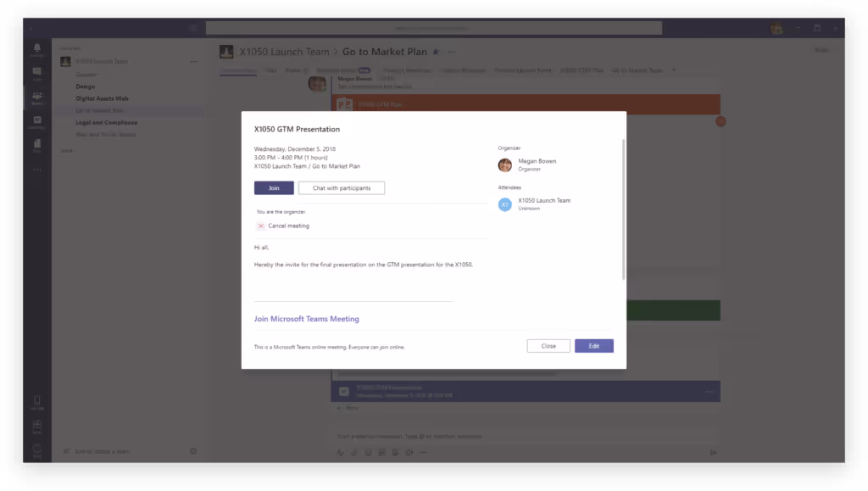
Task: Insert an emoji from the compose toolbar
Action: click(x=368, y=452)
